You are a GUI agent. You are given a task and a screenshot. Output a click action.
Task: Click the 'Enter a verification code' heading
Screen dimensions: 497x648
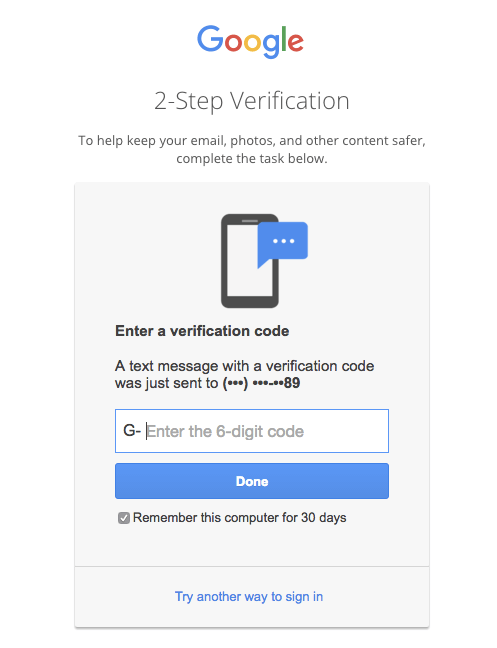(202, 331)
